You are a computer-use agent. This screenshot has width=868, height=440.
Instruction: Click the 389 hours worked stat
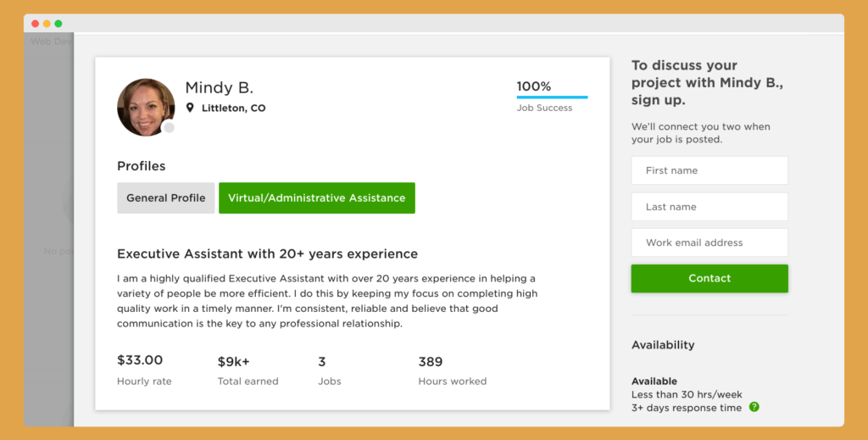coord(430,362)
